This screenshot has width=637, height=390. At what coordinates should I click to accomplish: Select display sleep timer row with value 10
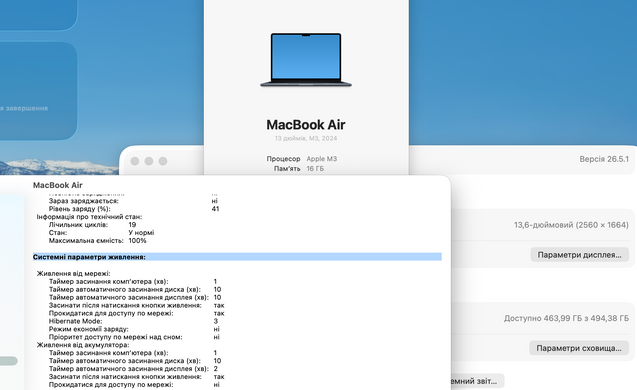point(135,297)
